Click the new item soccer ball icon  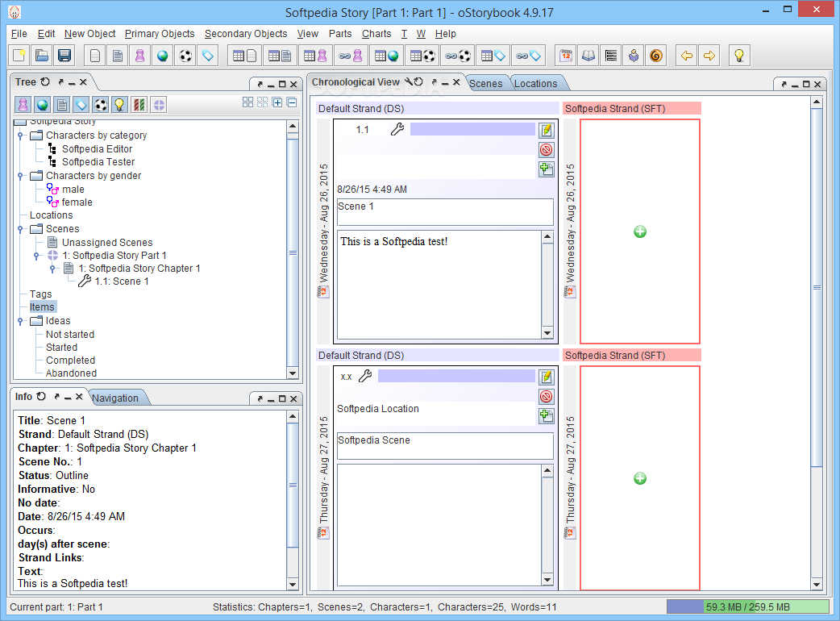pos(185,55)
